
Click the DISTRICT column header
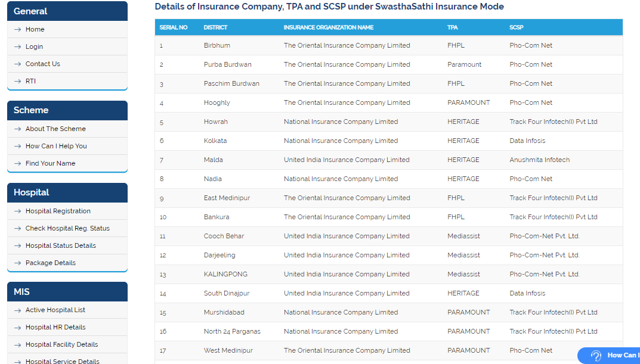[x=215, y=27]
